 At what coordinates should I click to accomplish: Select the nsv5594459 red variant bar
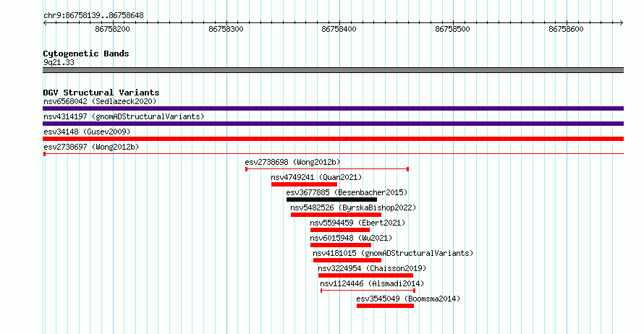point(339,230)
